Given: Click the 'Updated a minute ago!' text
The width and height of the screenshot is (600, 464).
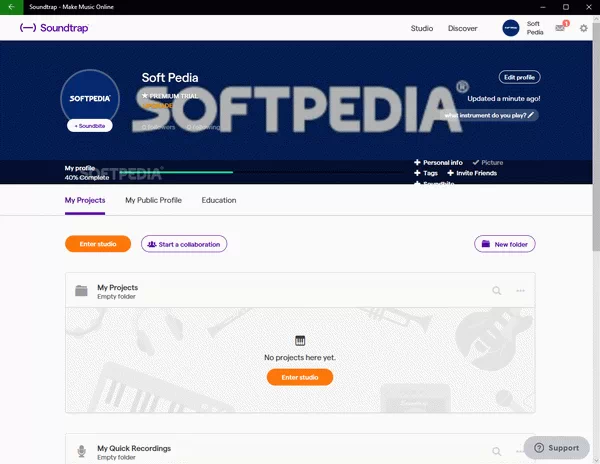Looking at the screenshot, I should pyautogui.click(x=504, y=99).
